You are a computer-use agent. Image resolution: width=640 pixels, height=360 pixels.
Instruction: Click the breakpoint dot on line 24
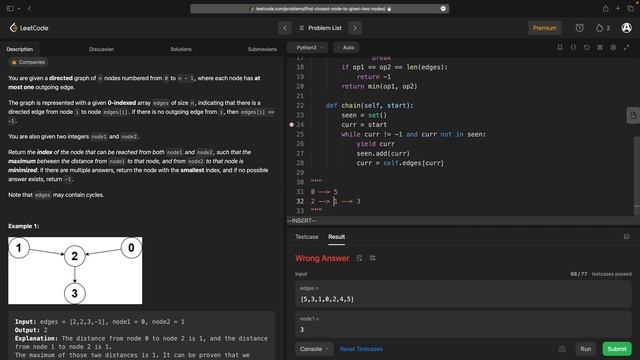point(291,124)
